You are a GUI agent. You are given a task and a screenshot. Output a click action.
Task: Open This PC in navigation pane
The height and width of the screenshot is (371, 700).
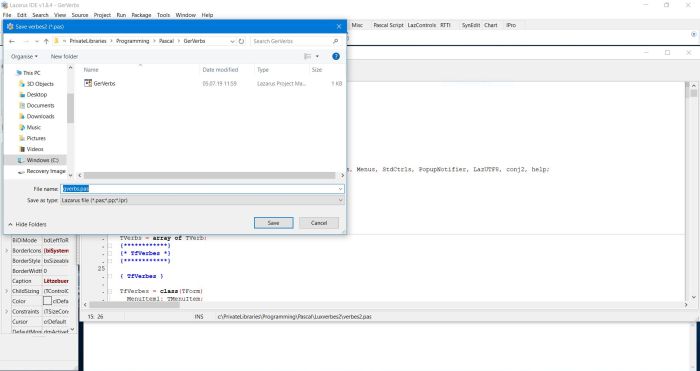pos(32,73)
